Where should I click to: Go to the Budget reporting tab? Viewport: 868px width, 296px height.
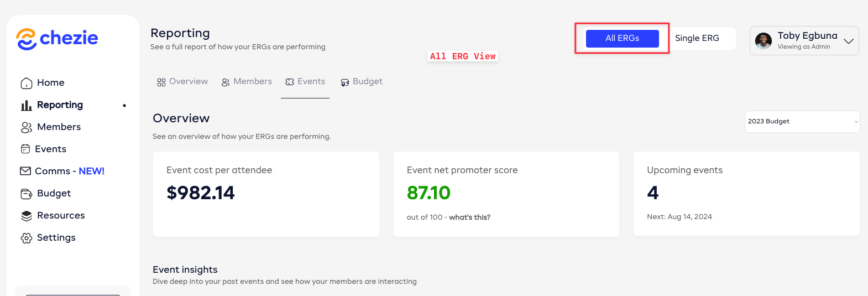362,82
